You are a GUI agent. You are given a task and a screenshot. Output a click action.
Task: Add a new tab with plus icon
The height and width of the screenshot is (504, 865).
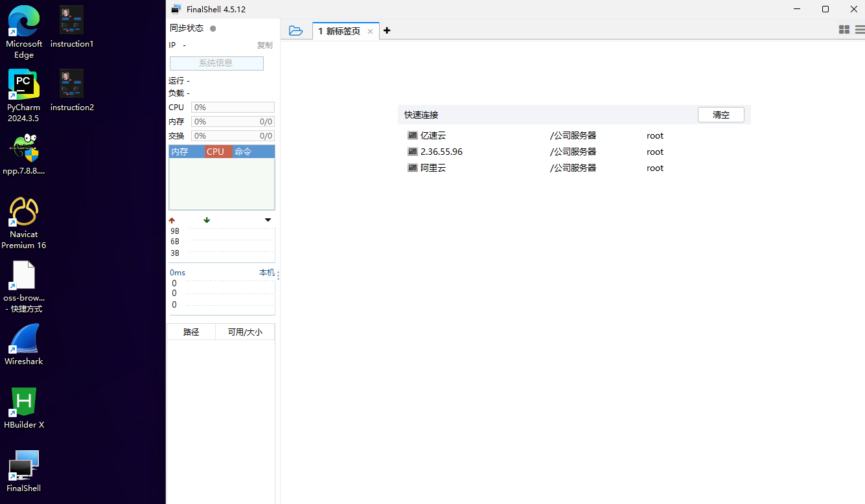(x=387, y=30)
